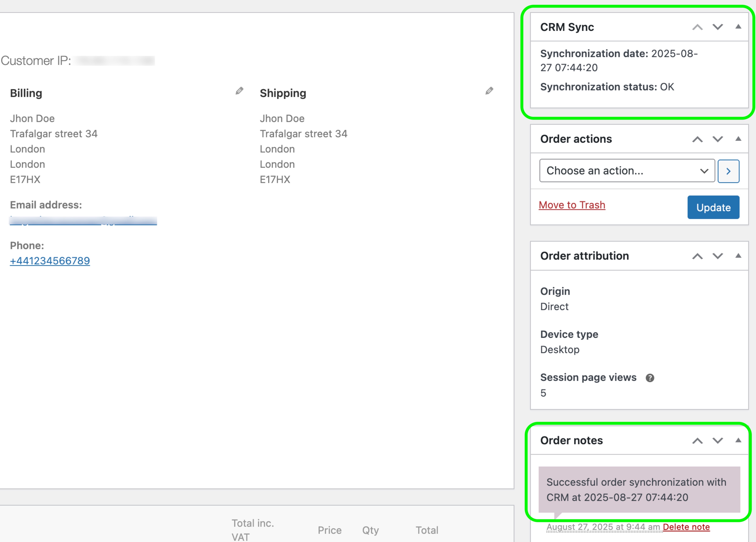
Task: Move CRM Sync panel down
Action: (718, 27)
